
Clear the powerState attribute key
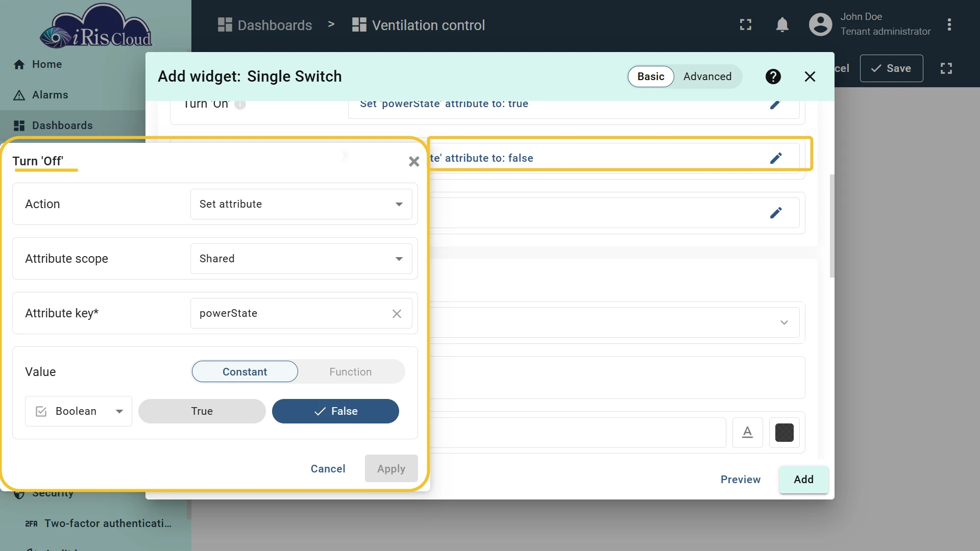[397, 313]
